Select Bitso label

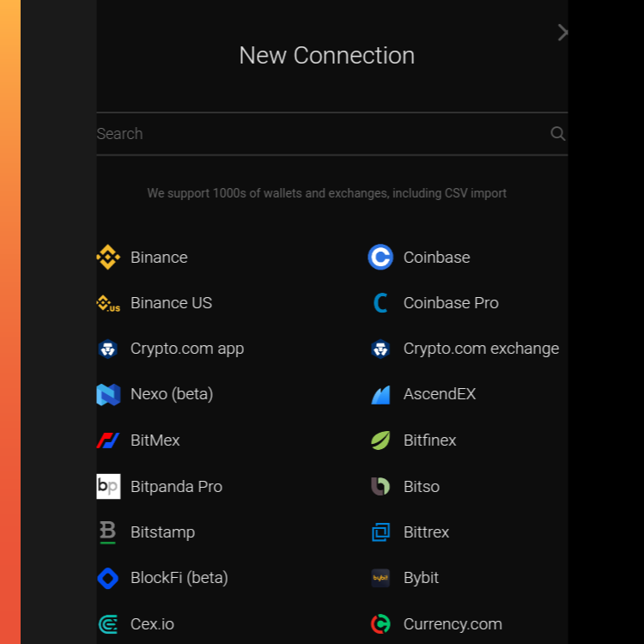point(422,487)
